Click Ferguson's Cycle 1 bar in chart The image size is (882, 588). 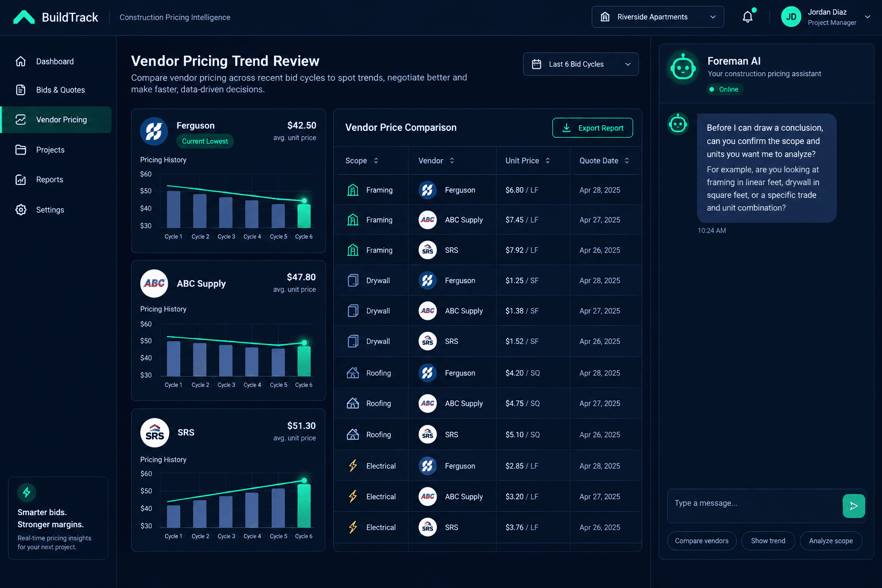coord(173,210)
